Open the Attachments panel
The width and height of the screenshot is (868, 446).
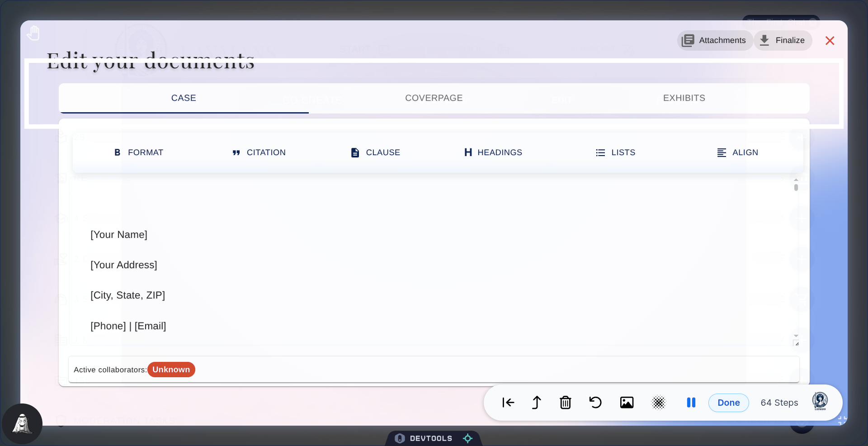click(x=715, y=40)
